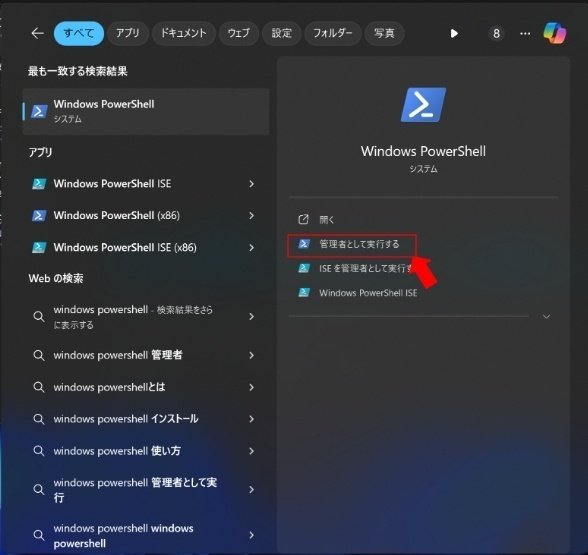Select the すべて filter tab

click(x=79, y=33)
